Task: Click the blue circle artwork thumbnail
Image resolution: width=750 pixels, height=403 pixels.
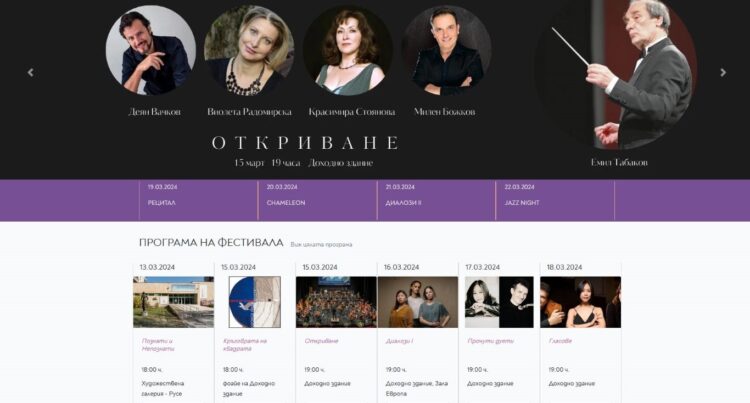Action: 254,302
